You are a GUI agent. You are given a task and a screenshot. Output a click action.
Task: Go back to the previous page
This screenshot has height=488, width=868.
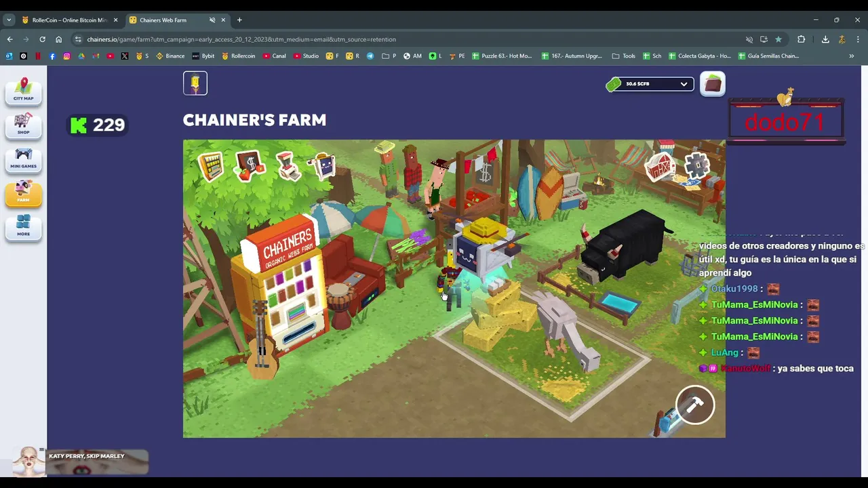click(x=9, y=39)
